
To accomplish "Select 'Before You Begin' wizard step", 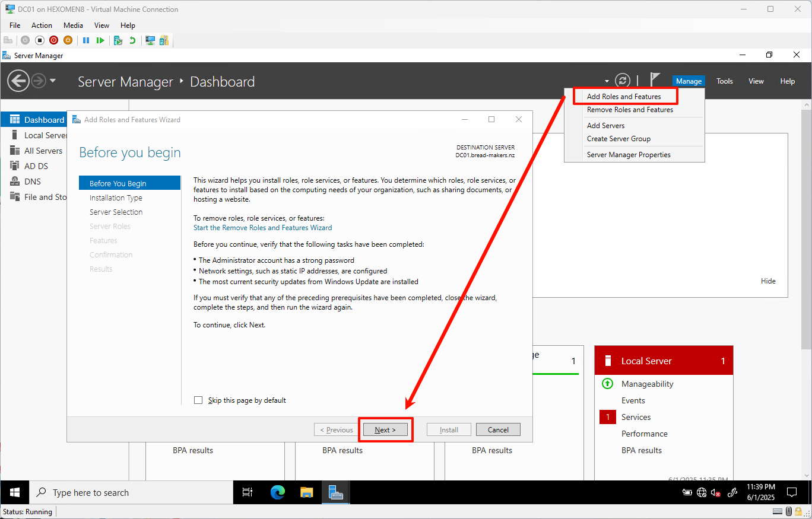I will 129,183.
